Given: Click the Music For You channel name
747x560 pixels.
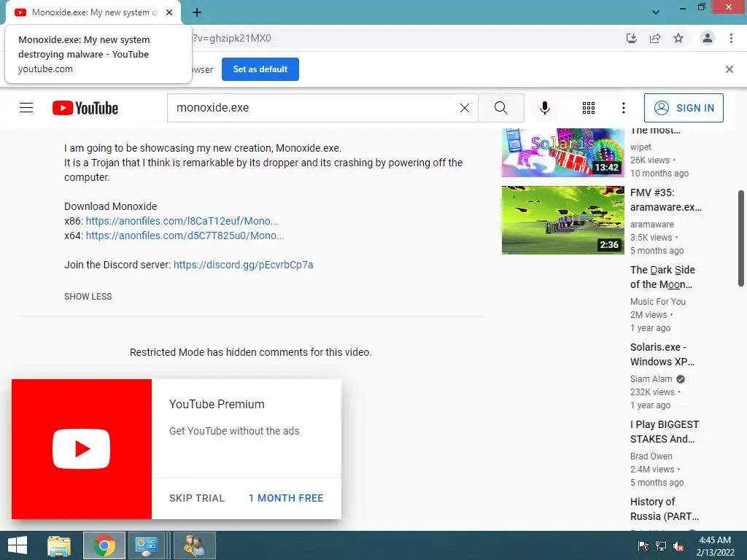Looking at the screenshot, I should tap(658, 302).
